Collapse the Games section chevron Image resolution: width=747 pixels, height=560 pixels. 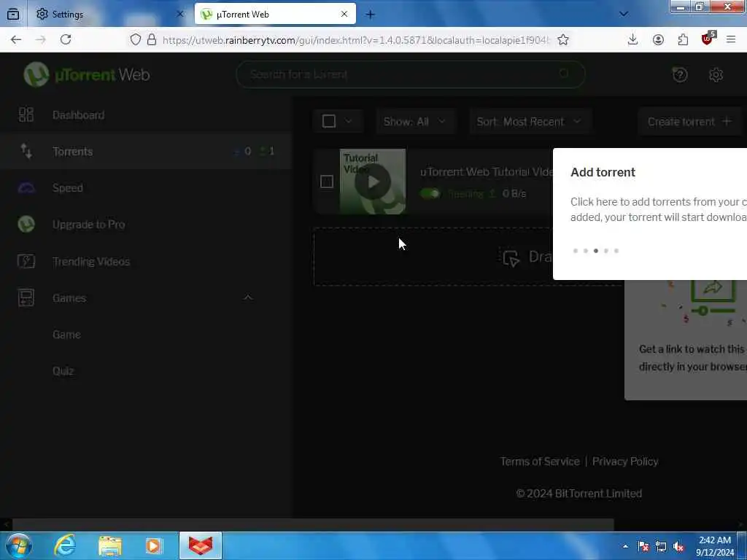(x=248, y=297)
